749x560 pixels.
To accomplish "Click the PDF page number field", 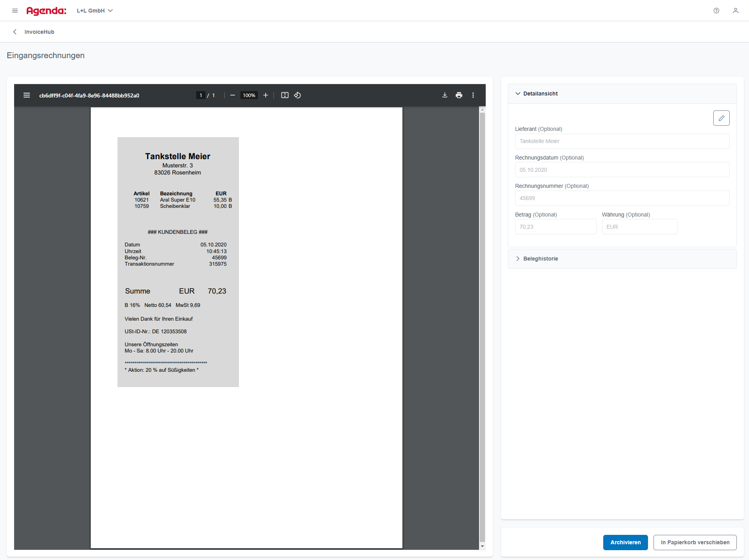I will [201, 95].
